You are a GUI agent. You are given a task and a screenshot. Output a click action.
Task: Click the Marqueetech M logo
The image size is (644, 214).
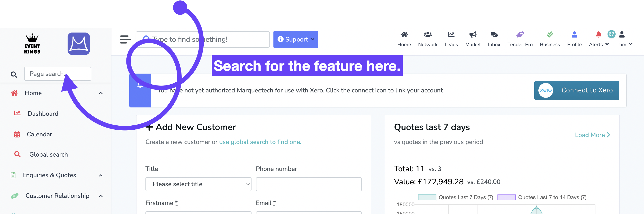(x=79, y=44)
